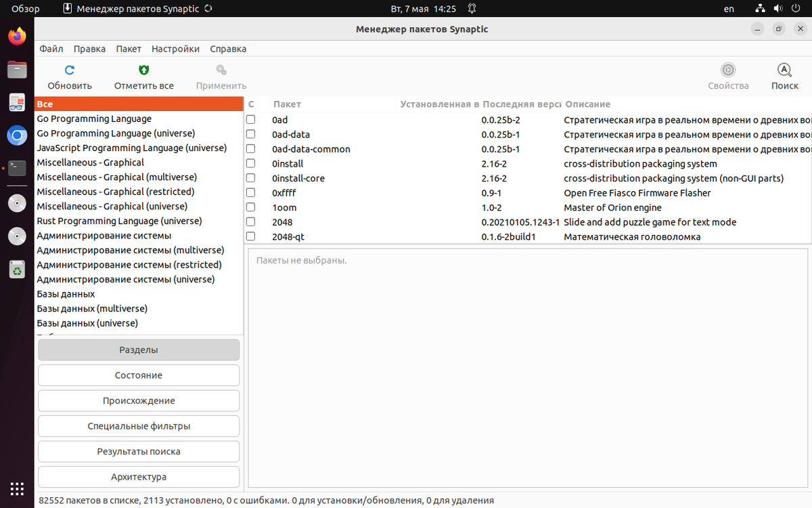Sort by the Последняя версия column header
Viewport: 812px width, 508px height.
tap(521, 104)
